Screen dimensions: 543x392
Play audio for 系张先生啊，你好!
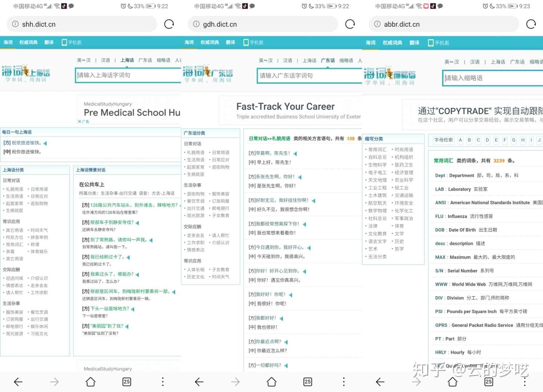300,177
